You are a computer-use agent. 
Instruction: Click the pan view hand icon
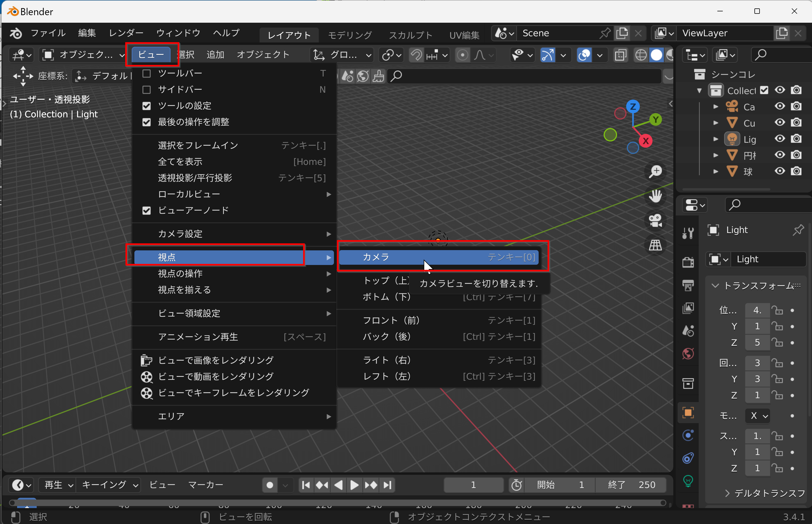point(655,196)
